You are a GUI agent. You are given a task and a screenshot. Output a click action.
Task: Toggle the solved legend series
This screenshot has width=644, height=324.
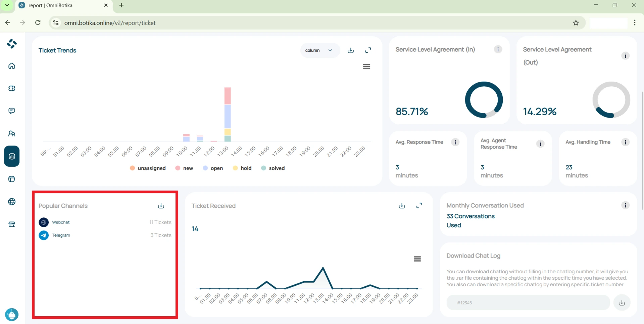pyautogui.click(x=273, y=168)
